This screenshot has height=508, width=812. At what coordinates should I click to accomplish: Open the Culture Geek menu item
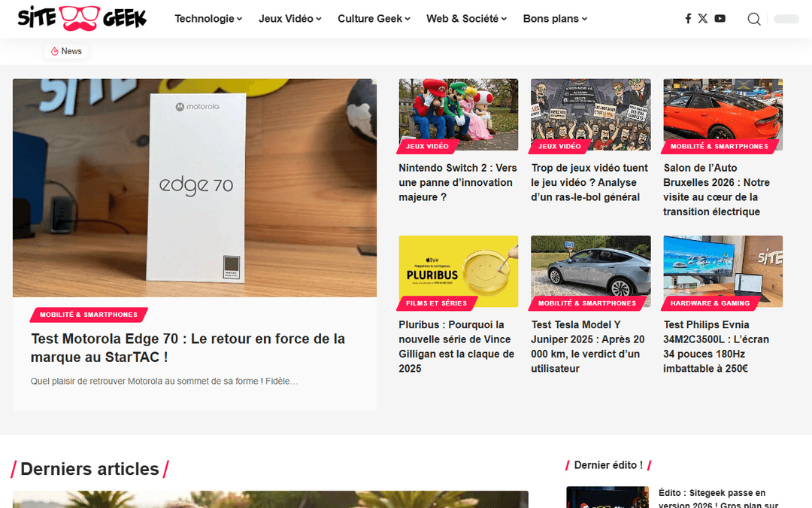click(370, 19)
